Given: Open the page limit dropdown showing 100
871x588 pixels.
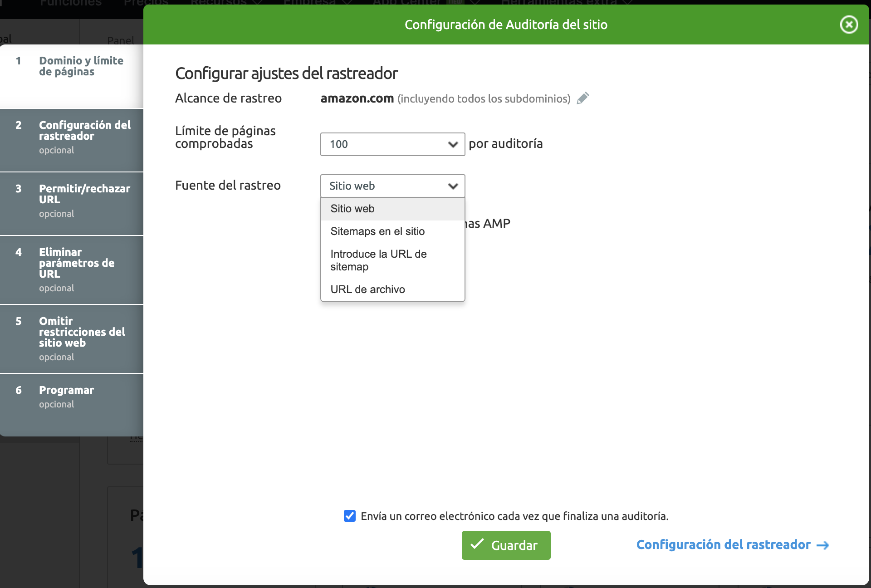Looking at the screenshot, I should 392,144.
